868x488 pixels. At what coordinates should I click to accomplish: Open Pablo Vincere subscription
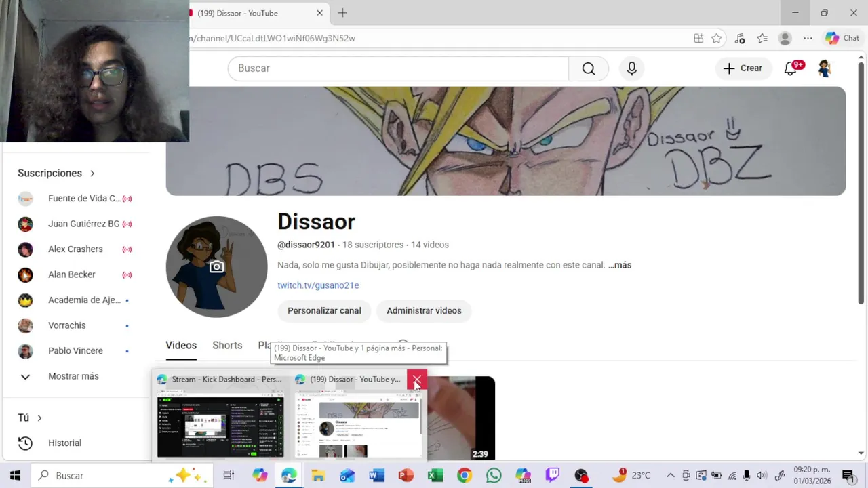pos(75,351)
